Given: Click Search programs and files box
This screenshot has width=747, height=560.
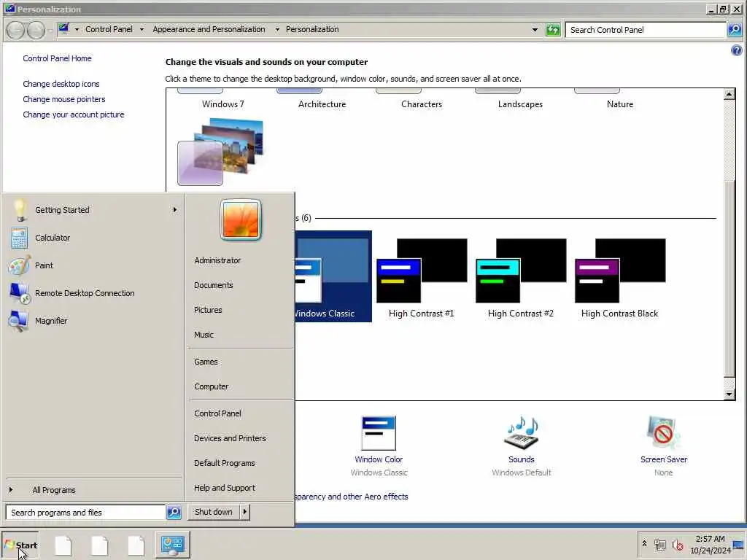Looking at the screenshot, I should pos(86,513).
